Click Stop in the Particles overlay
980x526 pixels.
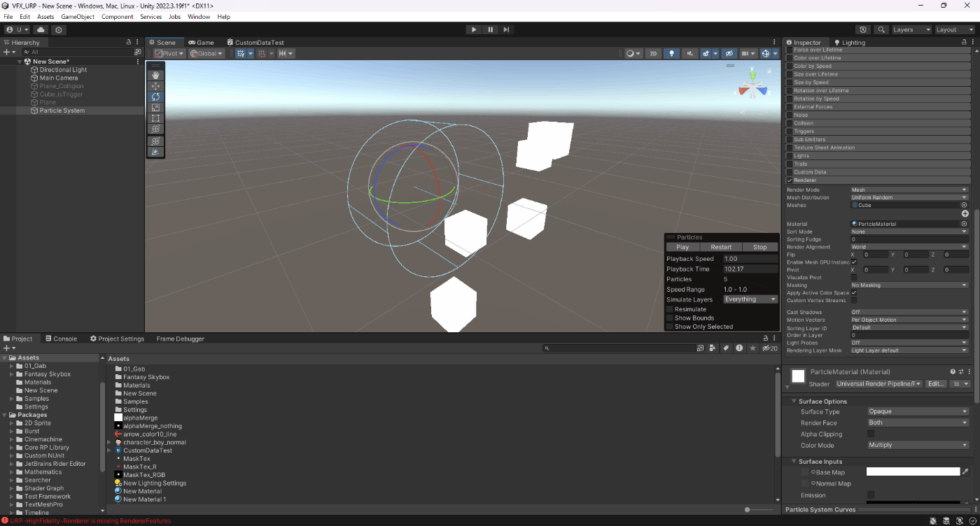[759, 247]
